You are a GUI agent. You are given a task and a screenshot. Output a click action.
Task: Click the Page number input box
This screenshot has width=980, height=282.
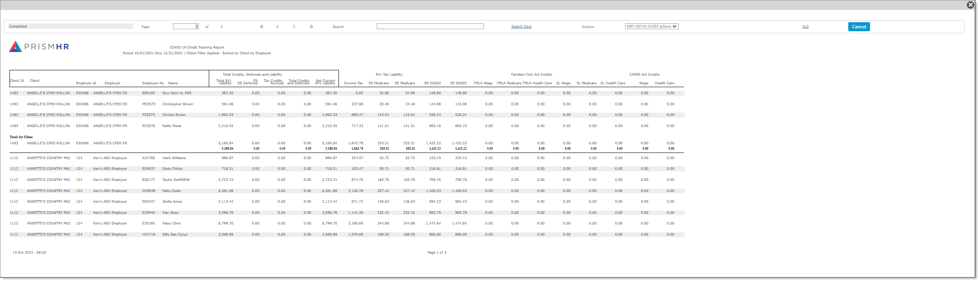(186, 26)
